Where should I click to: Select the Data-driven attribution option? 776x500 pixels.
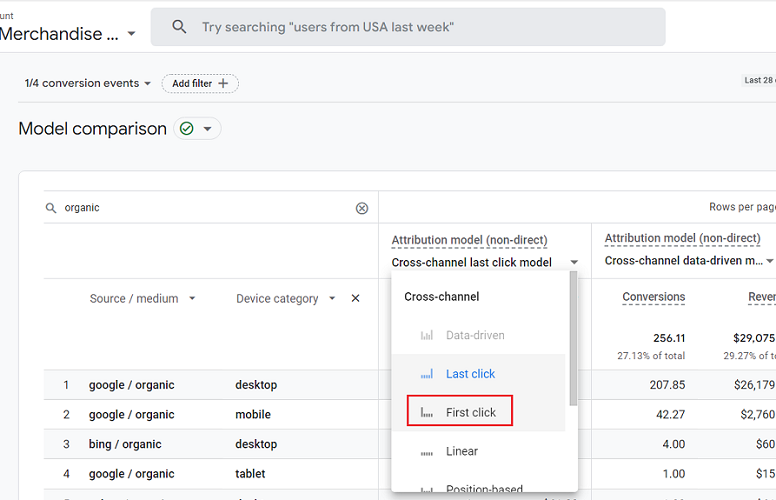click(x=478, y=335)
